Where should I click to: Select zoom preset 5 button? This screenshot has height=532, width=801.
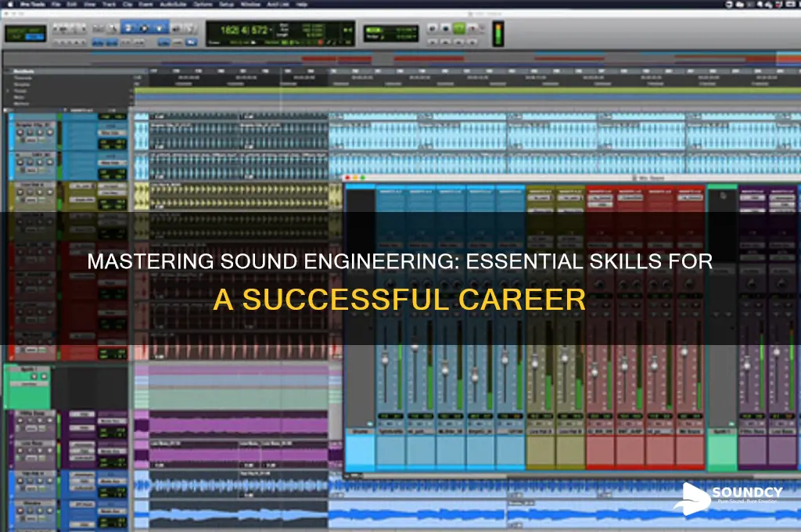(83, 42)
